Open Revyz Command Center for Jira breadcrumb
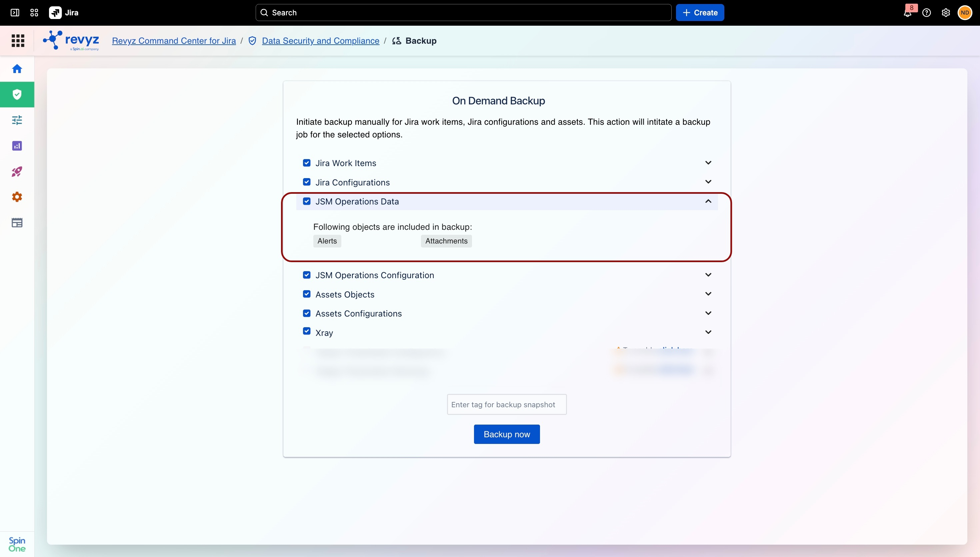 [174, 41]
